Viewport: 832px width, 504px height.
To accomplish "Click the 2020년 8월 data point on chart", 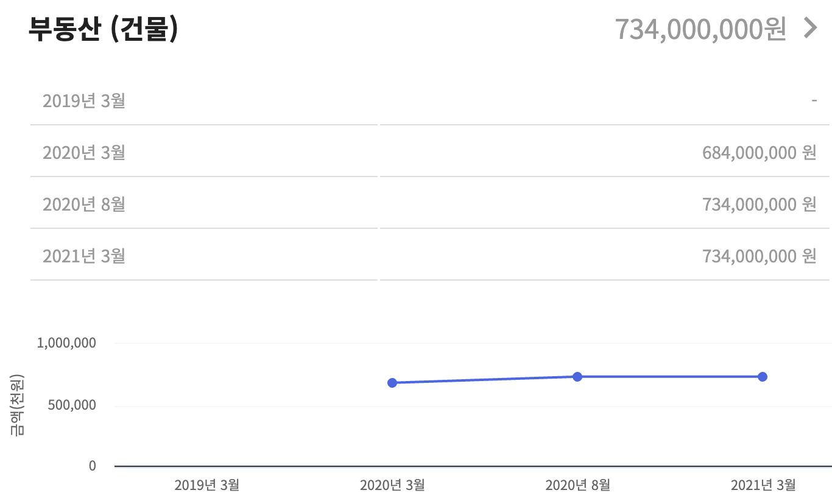I will 577,377.
